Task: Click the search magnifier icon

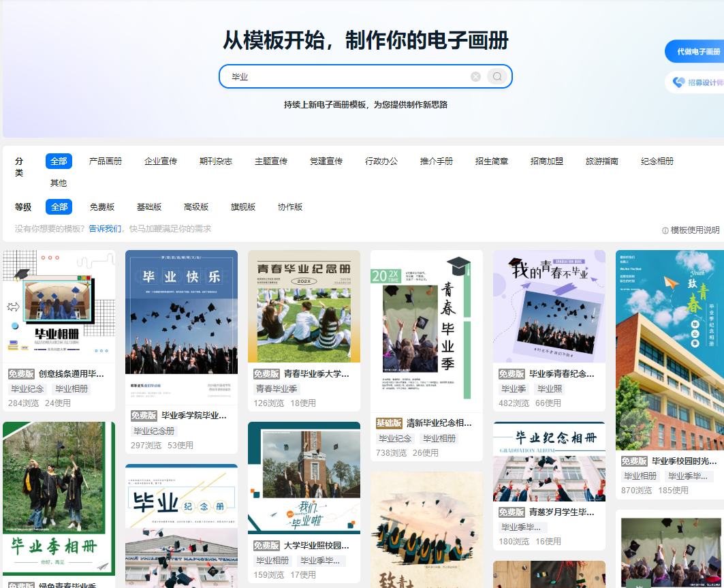Action: [497, 76]
